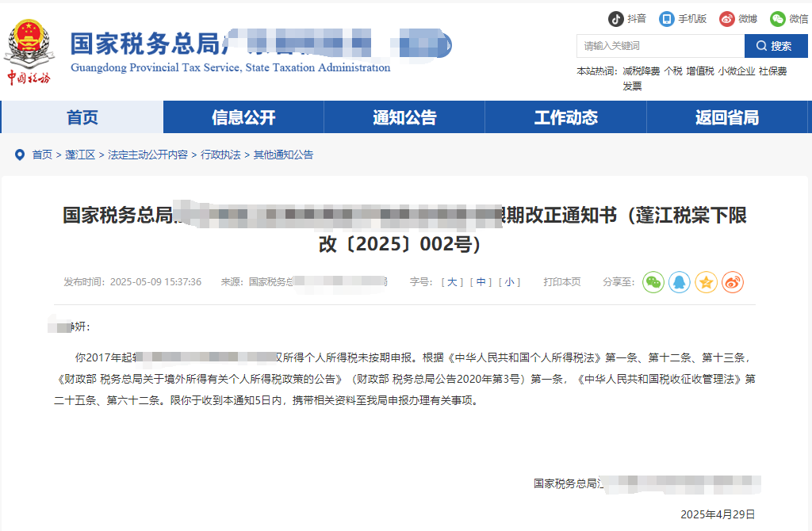Open the Douyin (抖音) icon link
Screen dimensions: 812x531
[615, 19]
